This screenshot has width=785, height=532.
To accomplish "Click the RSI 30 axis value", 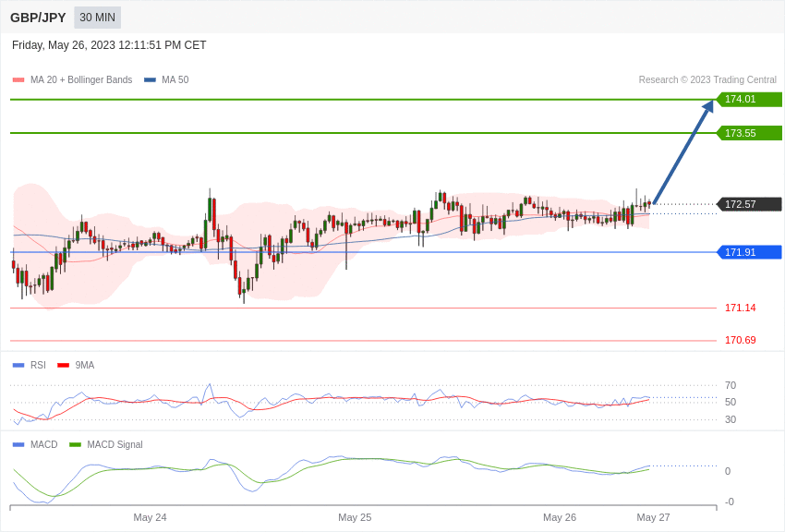I will (x=731, y=419).
